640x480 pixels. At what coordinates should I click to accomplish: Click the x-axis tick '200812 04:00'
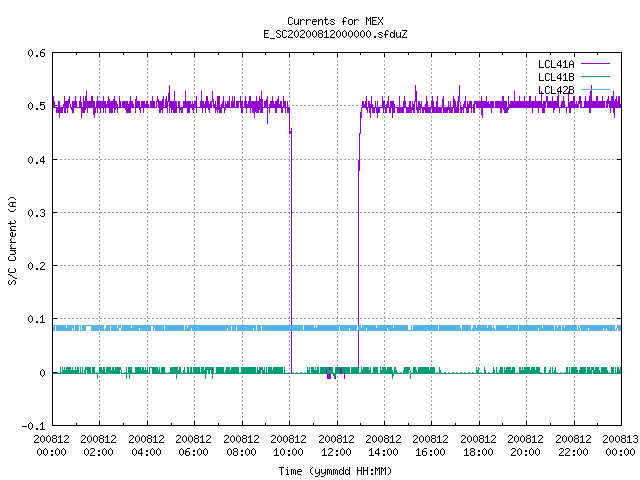[x=147, y=445]
